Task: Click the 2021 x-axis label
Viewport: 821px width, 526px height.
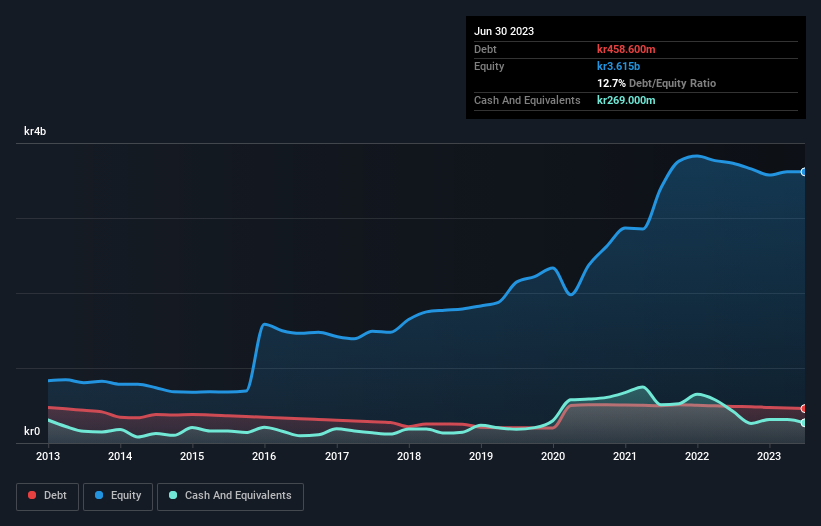Action: tap(625, 456)
